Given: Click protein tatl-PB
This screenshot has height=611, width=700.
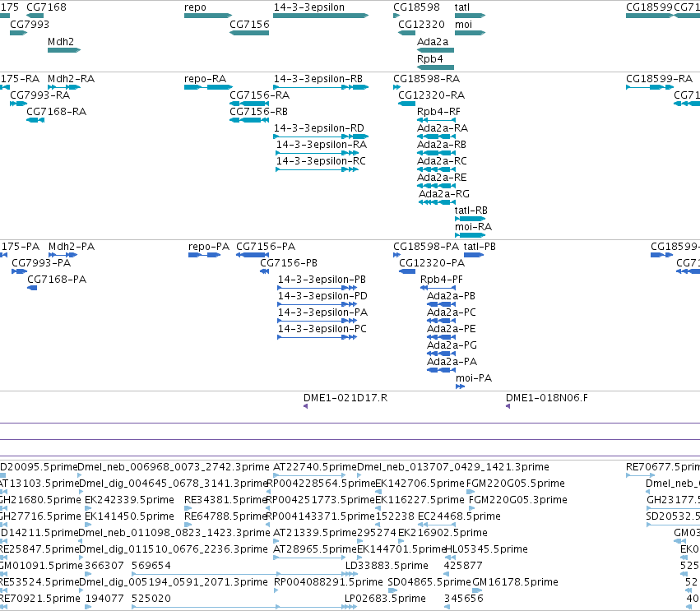Looking at the screenshot, I should click(474, 255).
